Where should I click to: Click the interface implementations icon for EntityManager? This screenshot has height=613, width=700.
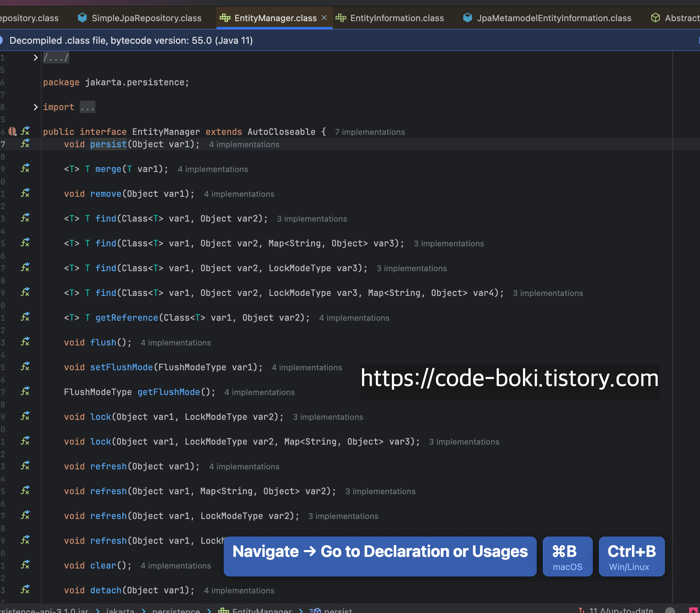click(25, 131)
